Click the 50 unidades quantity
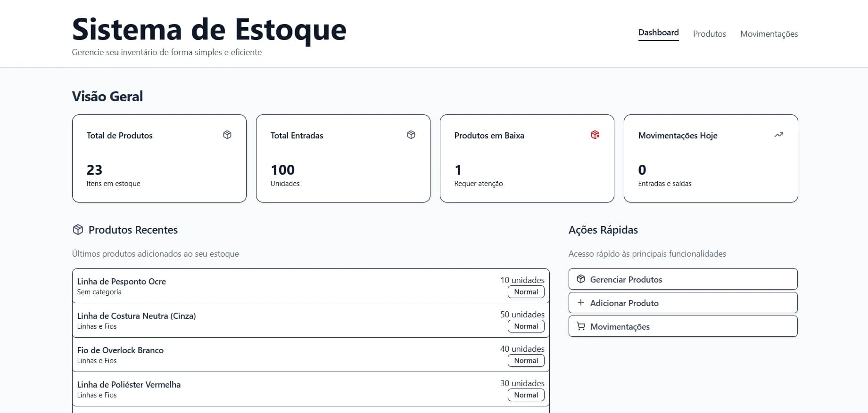Image resolution: width=868 pixels, height=413 pixels. (522, 314)
